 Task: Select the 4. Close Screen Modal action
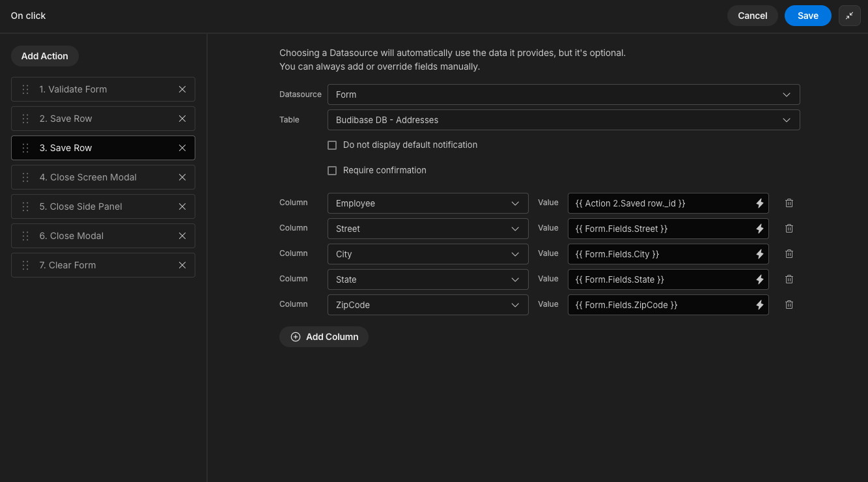click(x=103, y=177)
